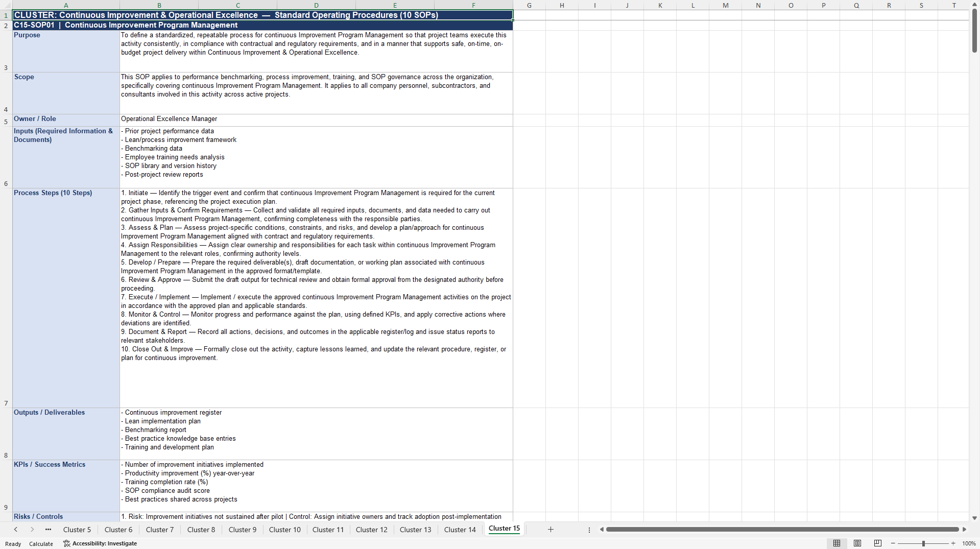Open the Cluster 9 sheet tab
This screenshot has width=980, height=549.
click(243, 530)
